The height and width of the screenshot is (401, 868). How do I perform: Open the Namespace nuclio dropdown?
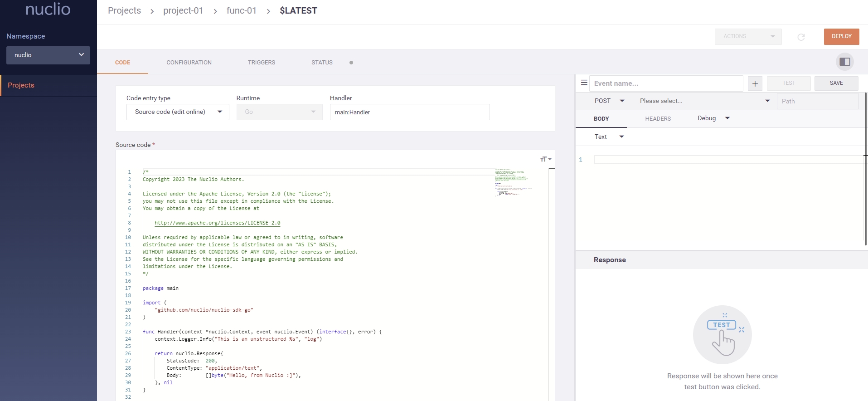48,55
